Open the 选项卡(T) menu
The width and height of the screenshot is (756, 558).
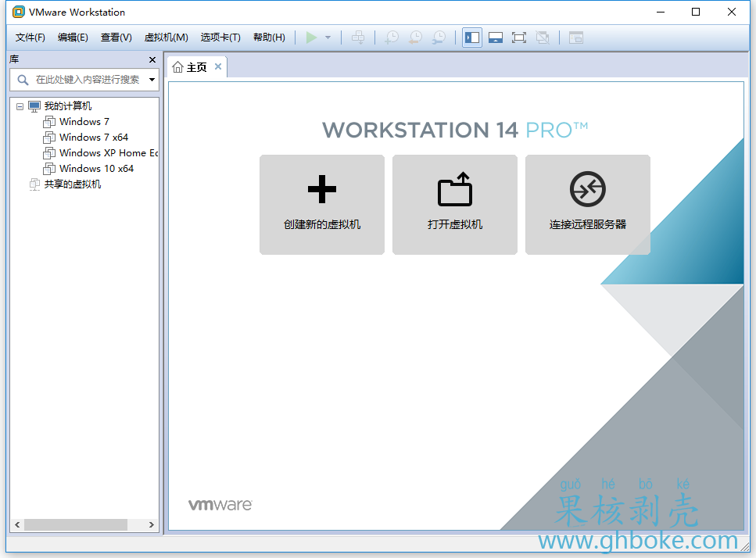(x=220, y=38)
